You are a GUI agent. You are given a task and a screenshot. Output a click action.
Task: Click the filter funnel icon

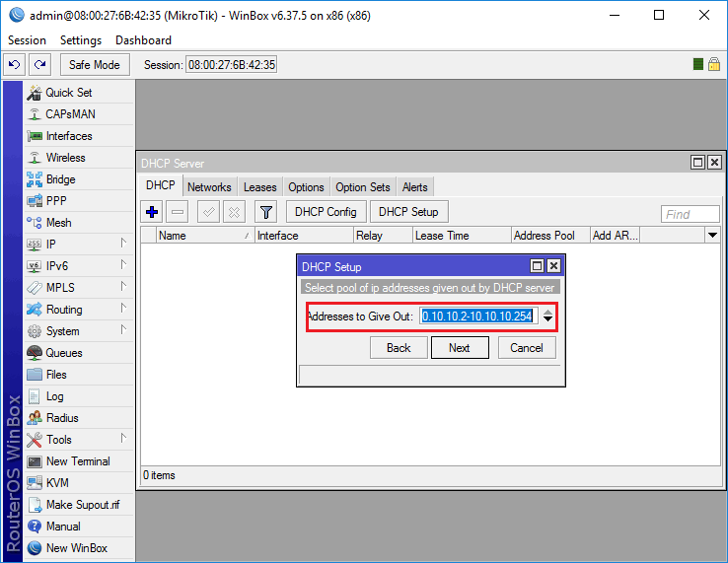click(x=266, y=212)
